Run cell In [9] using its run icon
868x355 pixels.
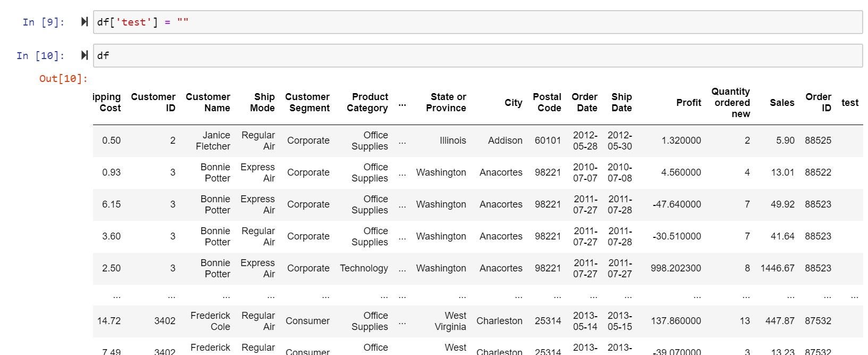85,22
